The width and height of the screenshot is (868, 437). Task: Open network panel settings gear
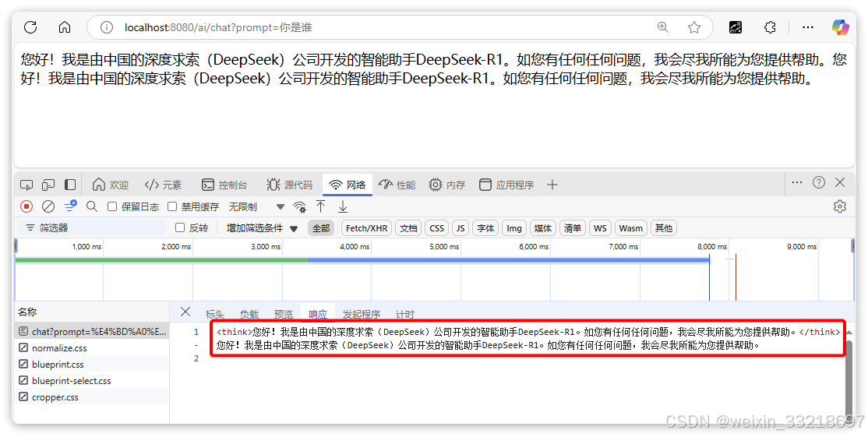click(840, 206)
